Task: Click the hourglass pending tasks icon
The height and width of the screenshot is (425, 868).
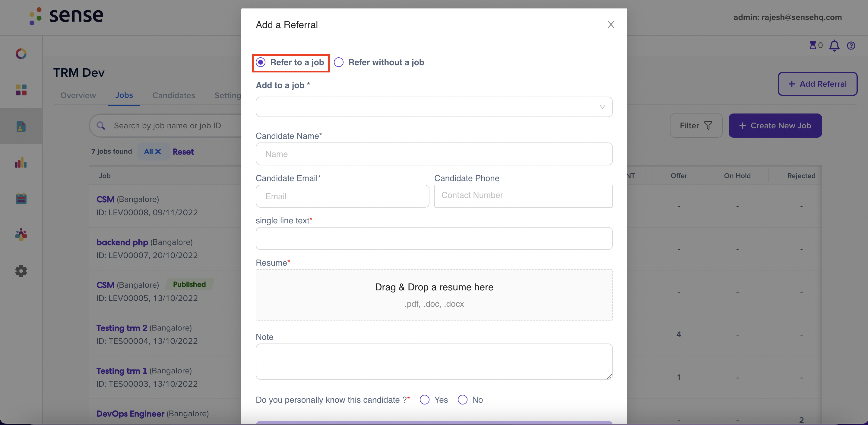Action: pyautogui.click(x=813, y=45)
